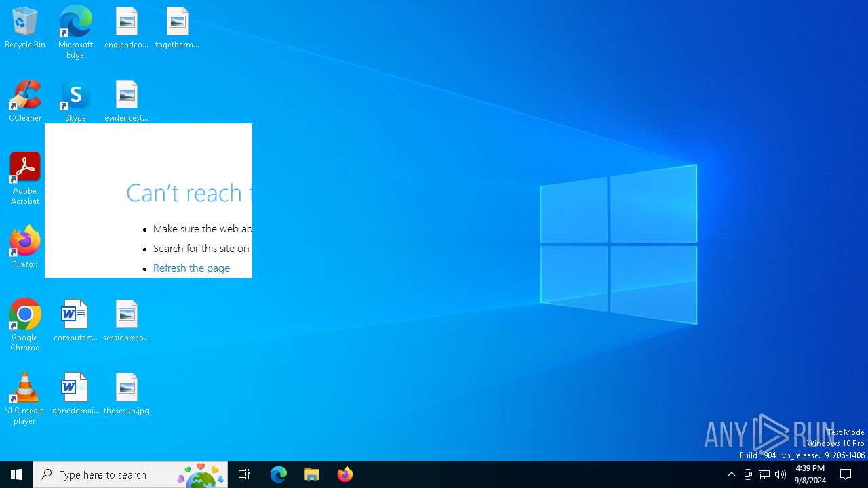Viewport: 868px width, 488px height.
Task: Open the volume speaker tray icon
Action: coord(781,474)
